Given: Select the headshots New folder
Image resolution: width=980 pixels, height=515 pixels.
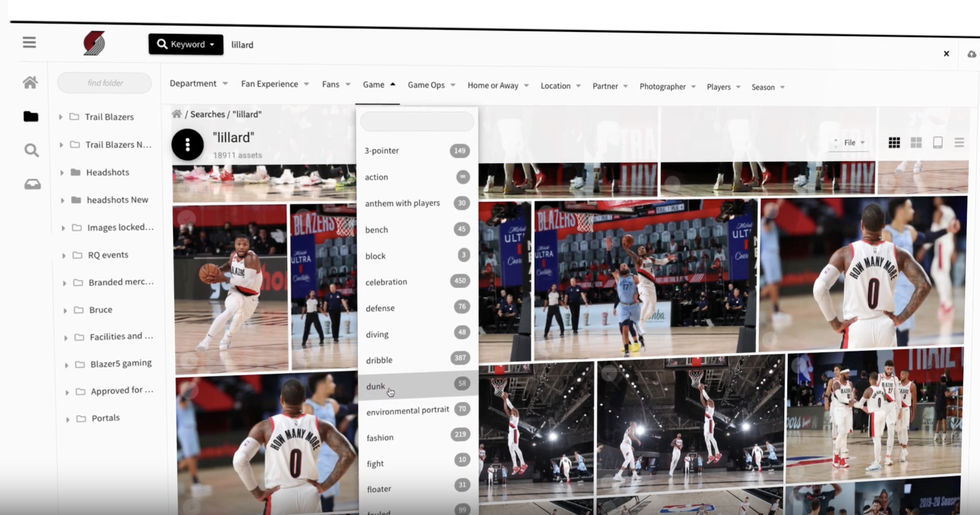Looking at the screenshot, I should pos(110,199).
